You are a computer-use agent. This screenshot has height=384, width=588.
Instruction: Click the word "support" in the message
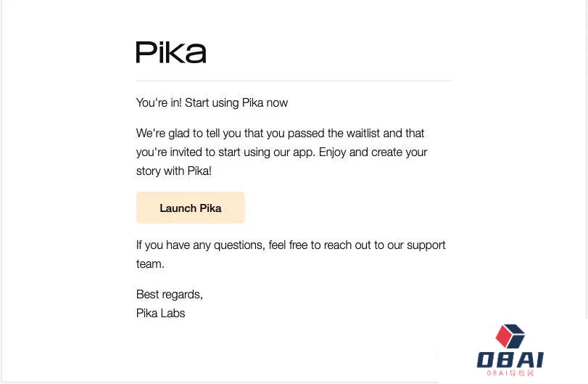point(426,245)
